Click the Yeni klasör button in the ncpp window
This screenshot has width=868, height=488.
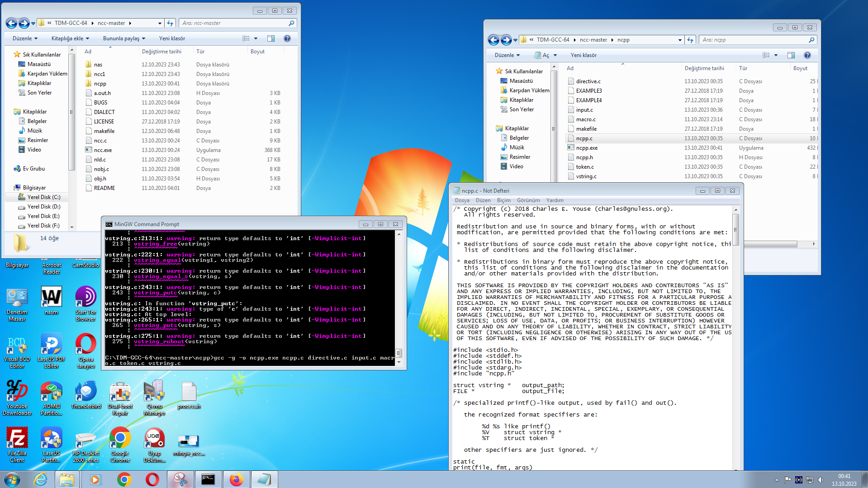[x=583, y=55]
